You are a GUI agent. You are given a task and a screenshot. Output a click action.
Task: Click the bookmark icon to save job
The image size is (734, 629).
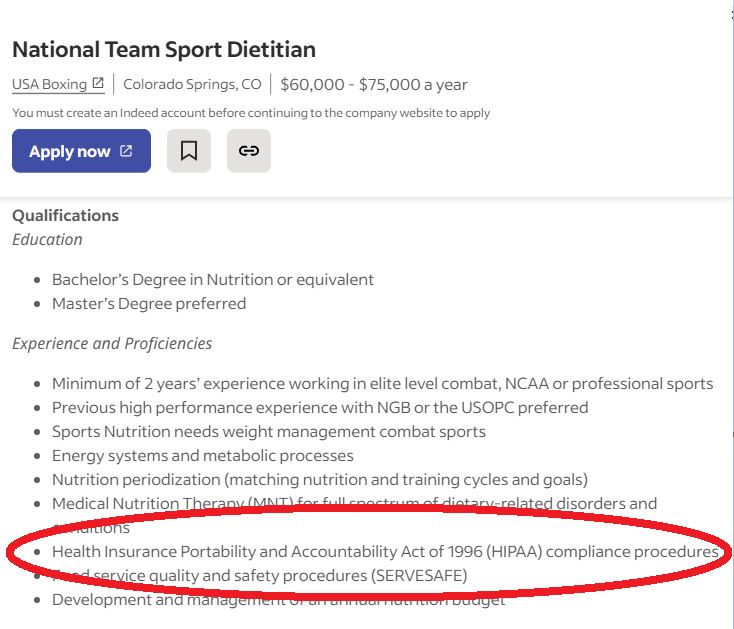pos(189,151)
